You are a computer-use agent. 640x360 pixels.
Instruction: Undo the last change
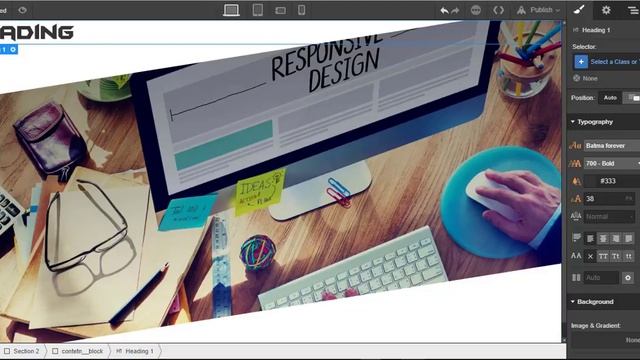click(444, 10)
